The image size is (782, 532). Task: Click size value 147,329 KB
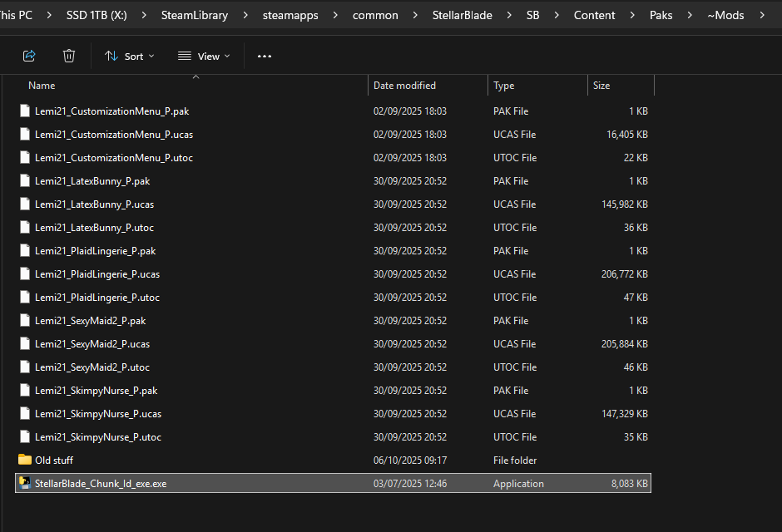point(625,413)
